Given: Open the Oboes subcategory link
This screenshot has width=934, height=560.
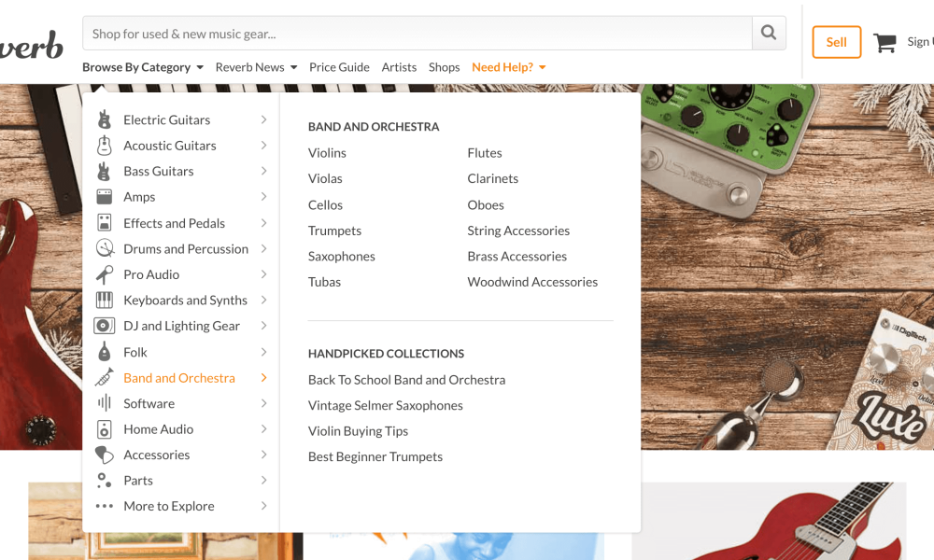Looking at the screenshot, I should tap(486, 204).
